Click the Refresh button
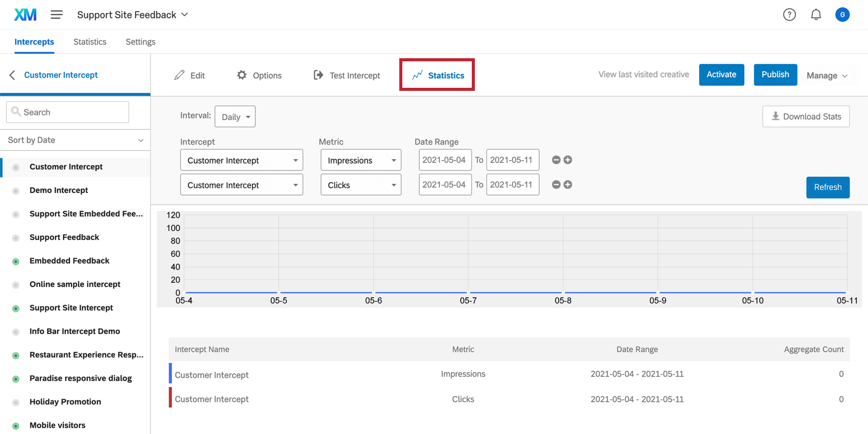 point(828,187)
